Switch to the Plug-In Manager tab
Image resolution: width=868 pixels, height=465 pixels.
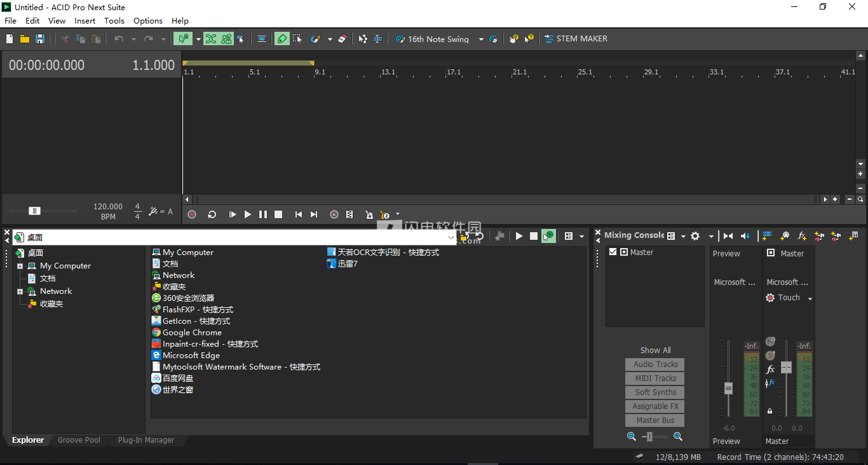[146, 440]
